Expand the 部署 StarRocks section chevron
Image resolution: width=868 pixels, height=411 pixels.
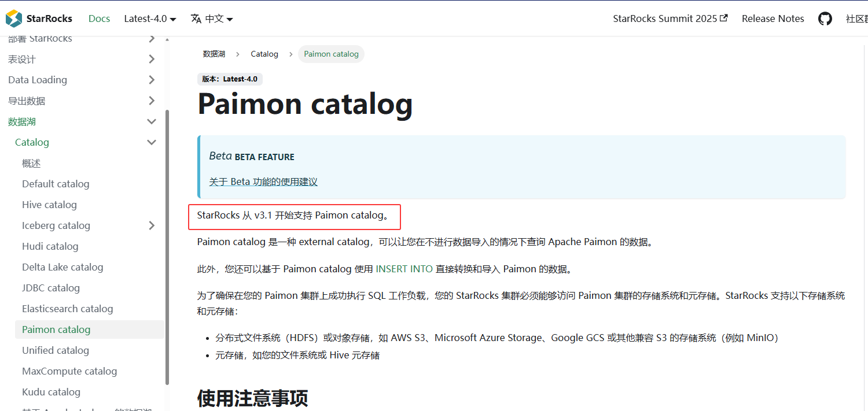click(152, 39)
